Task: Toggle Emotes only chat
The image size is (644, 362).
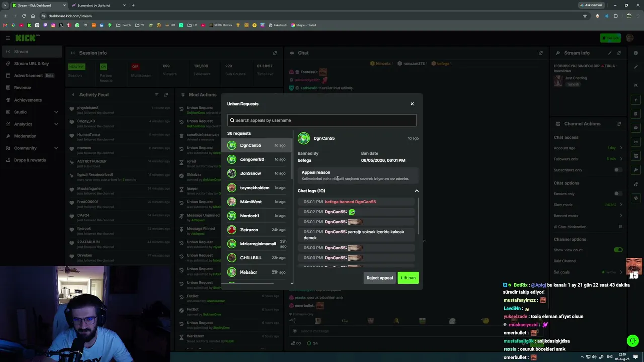Action: pos(618,193)
